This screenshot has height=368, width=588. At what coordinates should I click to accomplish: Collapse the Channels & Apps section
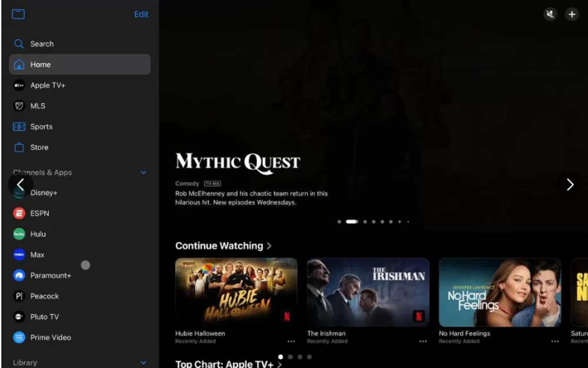[x=143, y=173]
